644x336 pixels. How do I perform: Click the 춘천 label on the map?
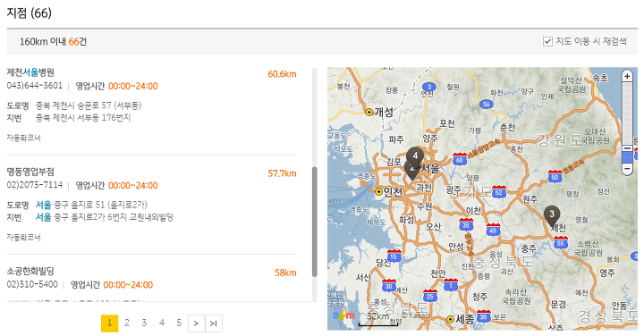coord(508,128)
